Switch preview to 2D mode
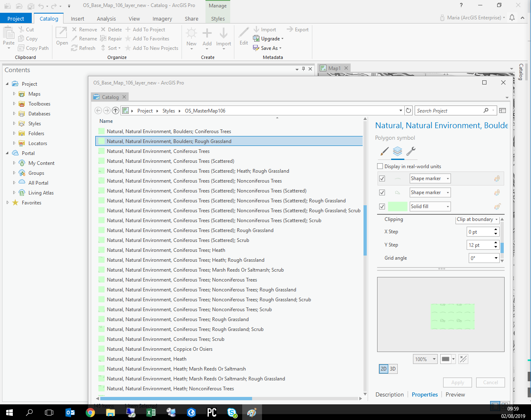 tap(383, 369)
